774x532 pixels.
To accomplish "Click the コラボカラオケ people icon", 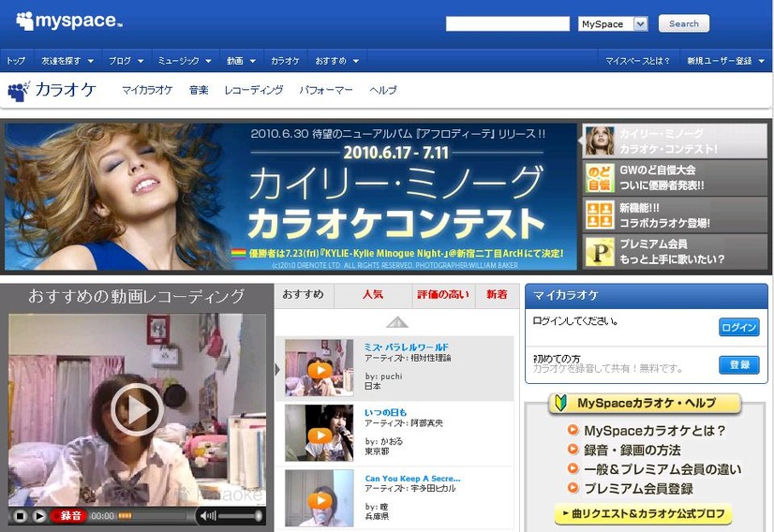I will point(600,215).
